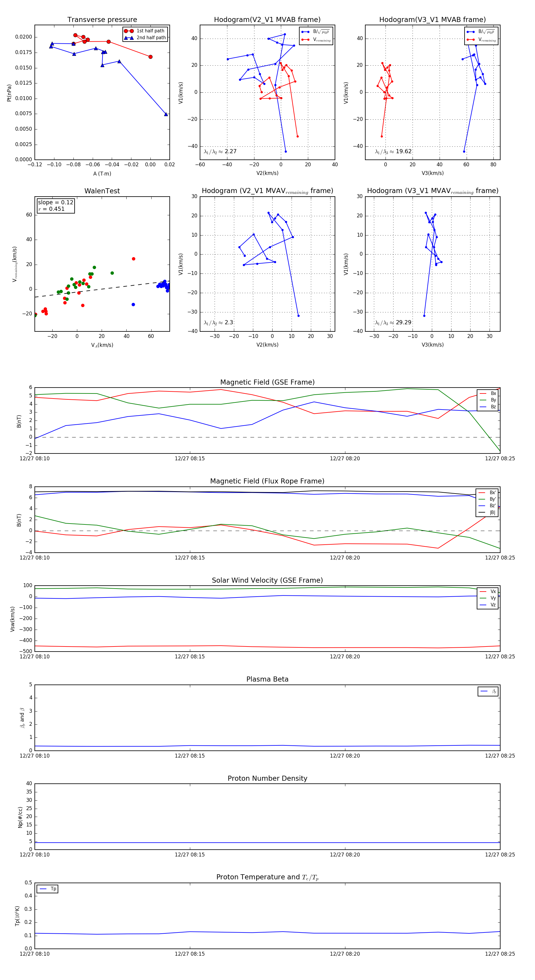535x980 pixels.
Task: Select the "2nd half path" legend entry
Action: [x=145, y=38]
